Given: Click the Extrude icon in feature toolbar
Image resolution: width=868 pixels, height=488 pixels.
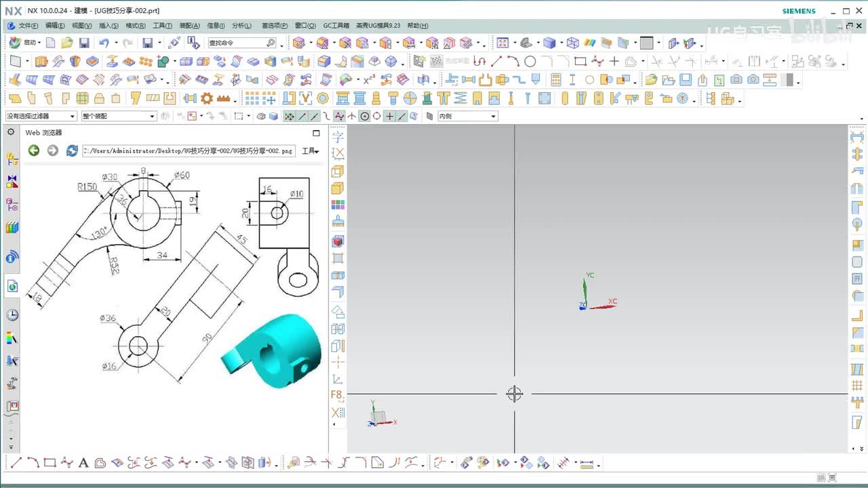Looking at the screenshot, I should [41, 62].
